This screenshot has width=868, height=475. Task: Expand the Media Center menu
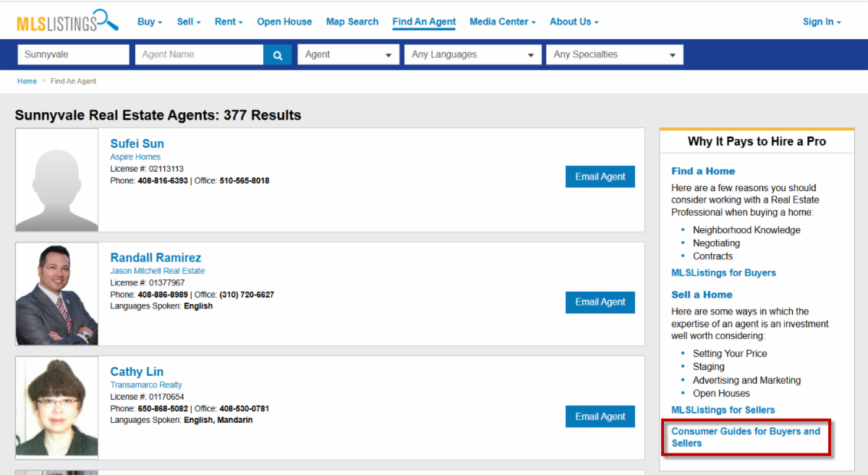(x=503, y=22)
